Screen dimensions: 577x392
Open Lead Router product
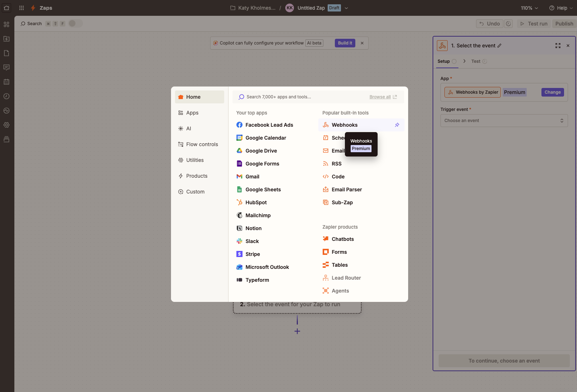[x=361, y=278]
